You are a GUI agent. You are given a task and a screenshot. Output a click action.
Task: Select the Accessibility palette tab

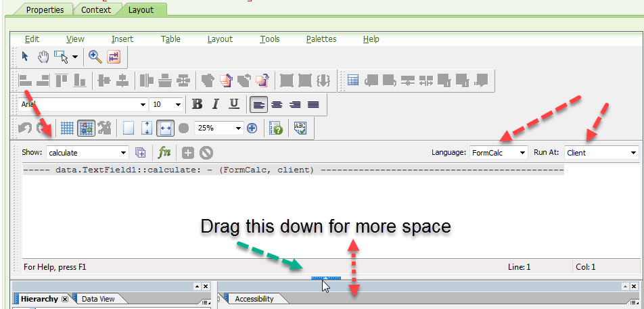(x=254, y=299)
